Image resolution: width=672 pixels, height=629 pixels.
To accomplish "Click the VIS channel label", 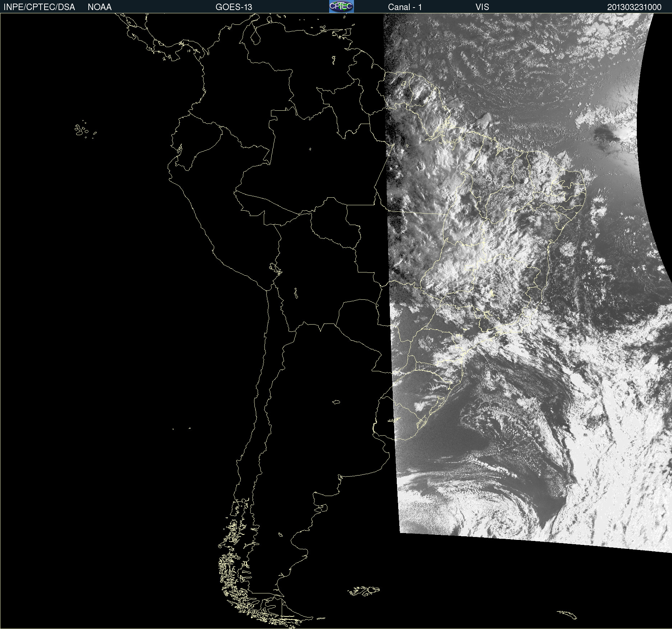I will tap(482, 7).
